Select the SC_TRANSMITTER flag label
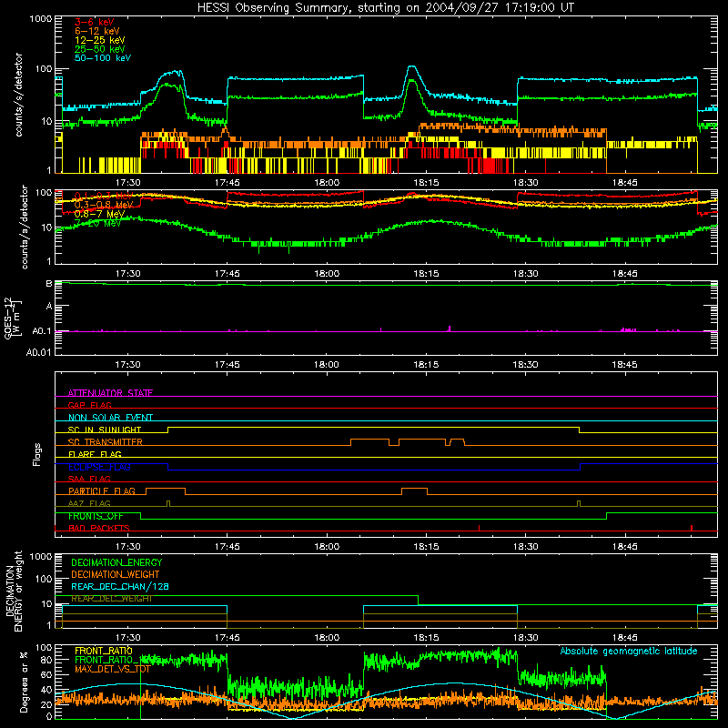The image size is (728, 728). tap(105, 442)
